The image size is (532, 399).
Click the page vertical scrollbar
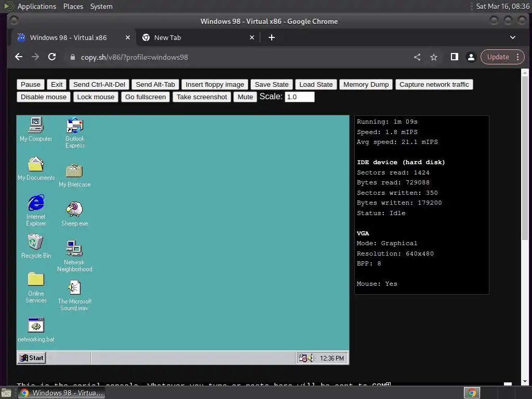525,157
